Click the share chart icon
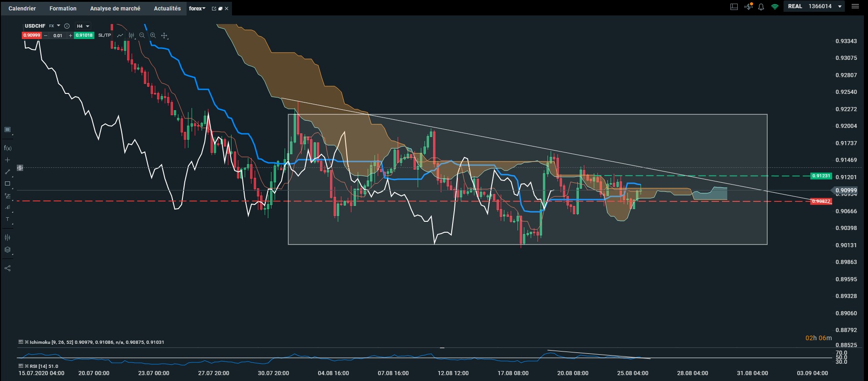Image resolution: width=868 pixels, height=381 pixels. pyautogui.click(x=7, y=268)
